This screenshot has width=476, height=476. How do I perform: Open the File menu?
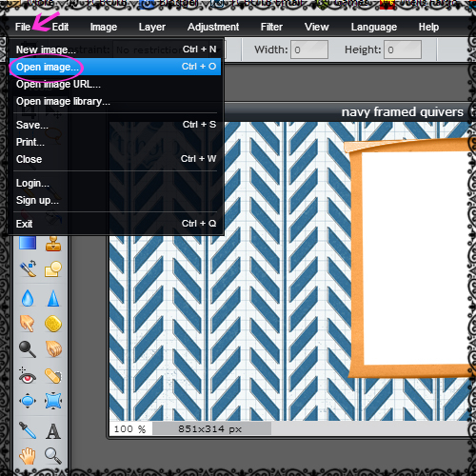[23, 27]
